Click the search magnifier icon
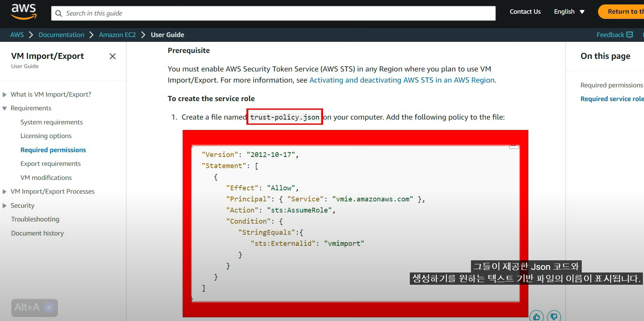The height and width of the screenshot is (321, 644). tap(59, 13)
